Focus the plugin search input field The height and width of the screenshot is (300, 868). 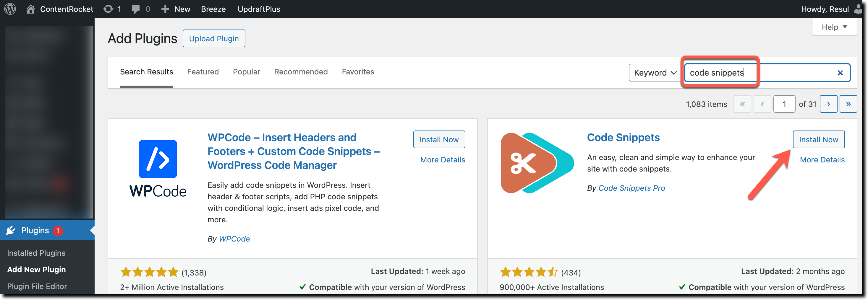click(767, 73)
